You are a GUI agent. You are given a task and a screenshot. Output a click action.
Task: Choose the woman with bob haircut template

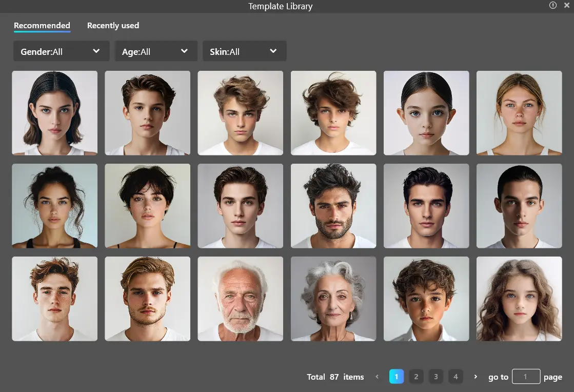click(x=54, y=113)
